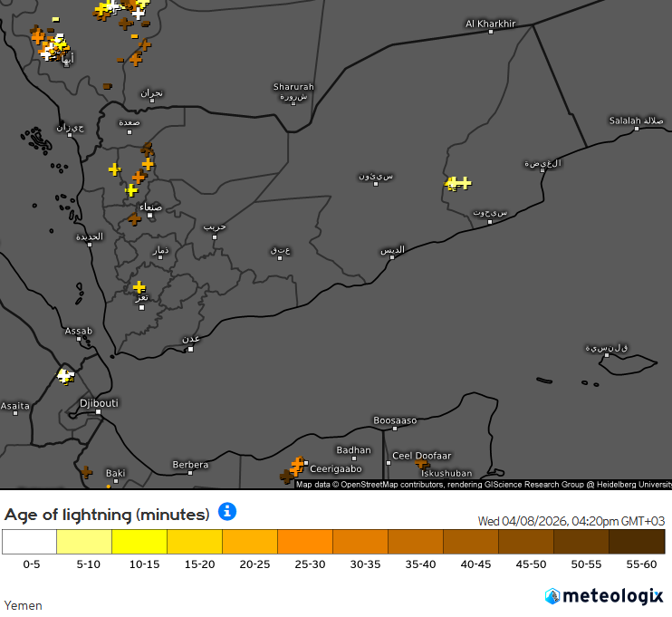Image resolution: width=672 pixels, height=617 pixels.
Task: Select the 30-35 minutes dark orange swatch
Action: pyautogui.click(x=360, y=542)
